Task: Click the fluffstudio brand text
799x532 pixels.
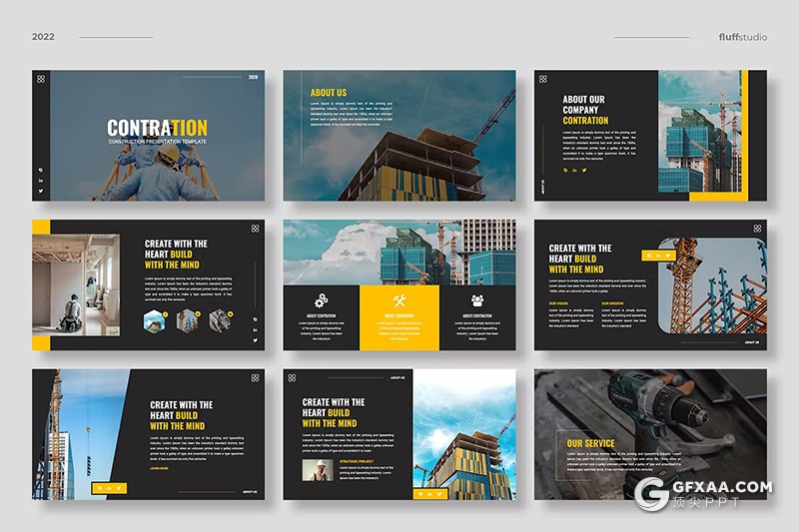Action: [742, 37]
